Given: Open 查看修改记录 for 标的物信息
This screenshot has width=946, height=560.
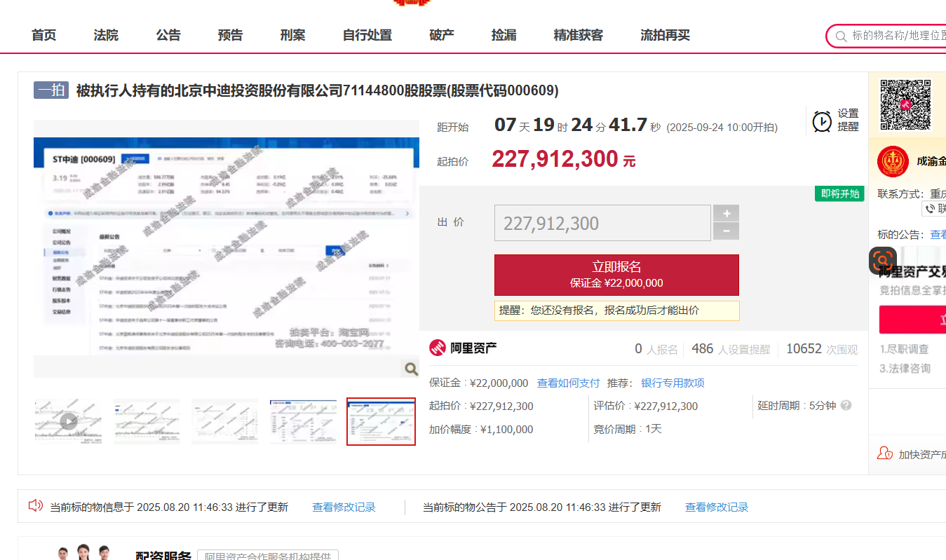Looking at the screenshot, I should coord(344,507).
